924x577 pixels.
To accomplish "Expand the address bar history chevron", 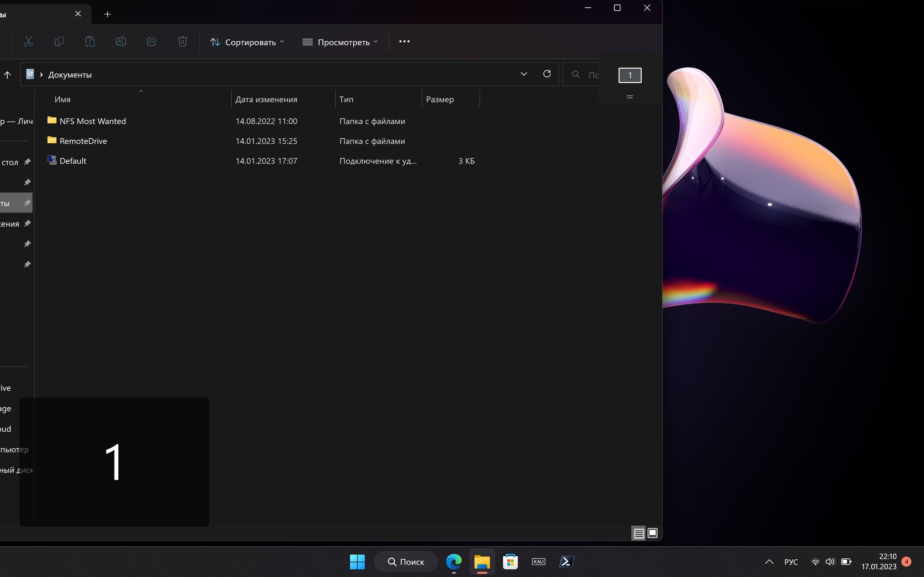I will click(524, 74).
